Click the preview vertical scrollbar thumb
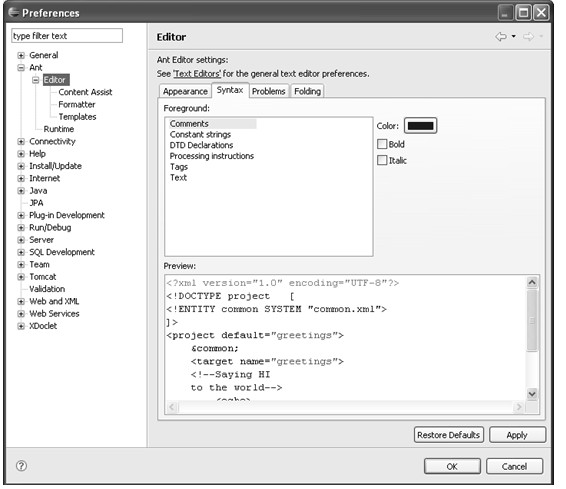 point(532,320)
